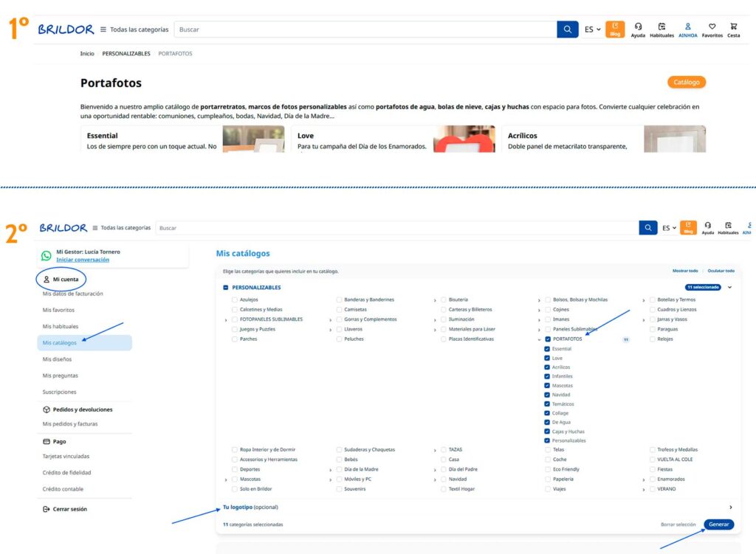Toggle the PERSONALIZABLES section checkbox
Screen dimensions: 756x554
(226, 288)
